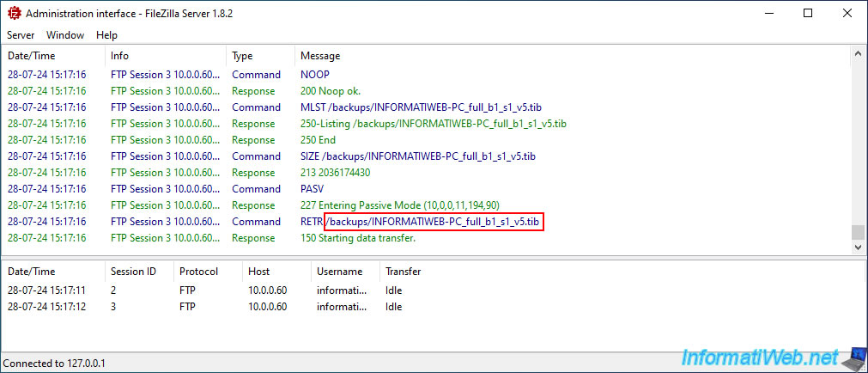The width and height of the screenshot is (868, 373).
Task: Select the '227 Entering Passive Mode' row
Action: pyautogui.click(x=426, y=205)
